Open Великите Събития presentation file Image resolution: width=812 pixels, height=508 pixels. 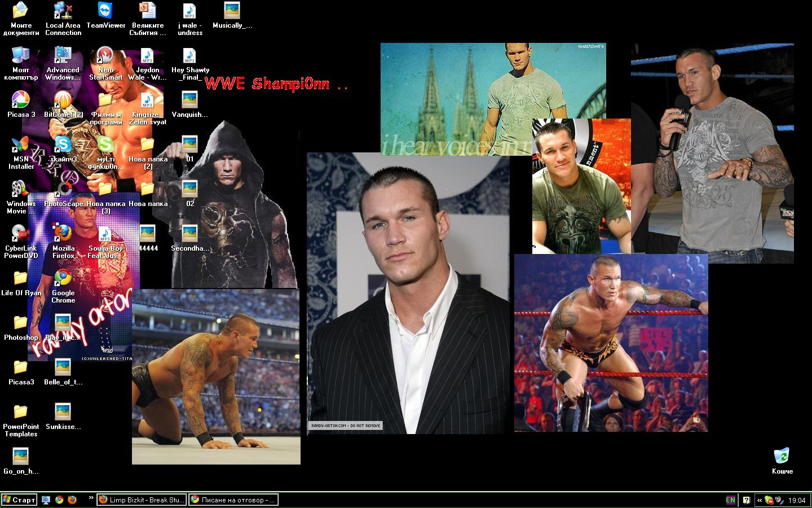click(148, 19)
